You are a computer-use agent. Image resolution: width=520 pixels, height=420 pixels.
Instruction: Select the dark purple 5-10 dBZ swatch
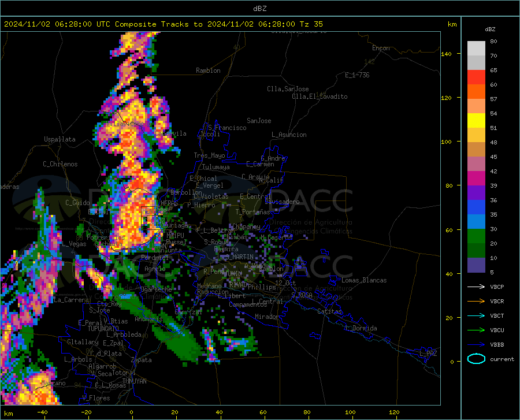click(476, 265)
